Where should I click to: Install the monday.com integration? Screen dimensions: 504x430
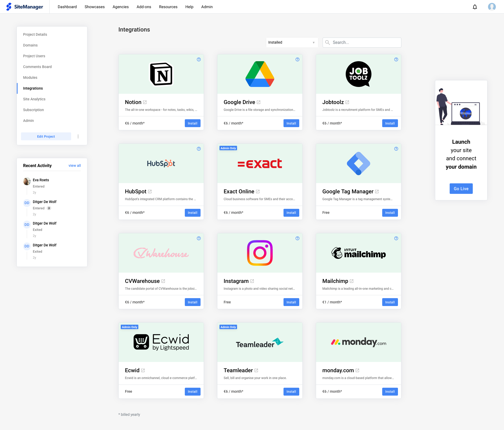tap(390, 391)
